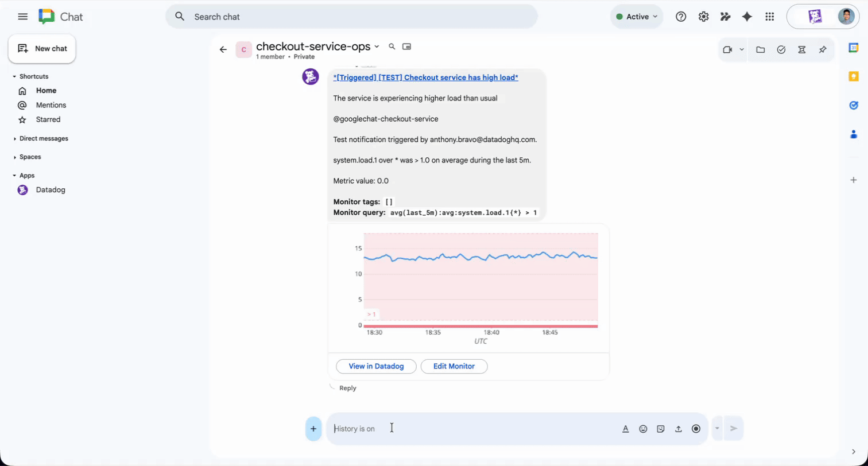
Task: Search within this space magnifier icon
Action: (392, 46)
